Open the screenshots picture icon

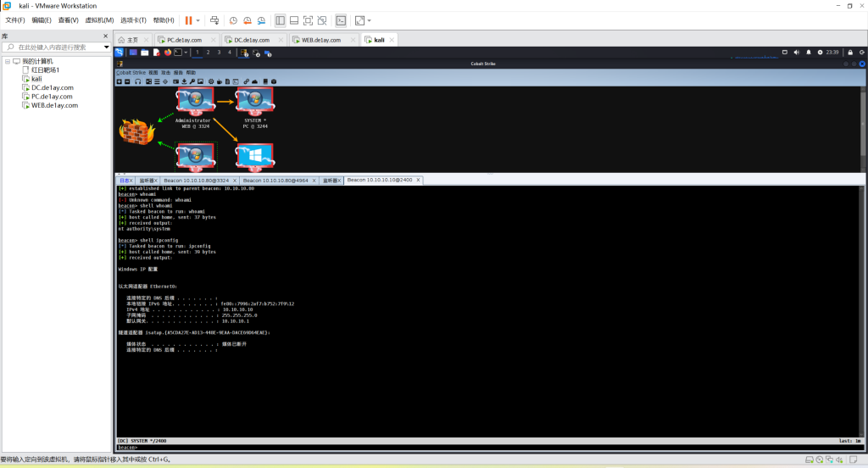[200, 81]
